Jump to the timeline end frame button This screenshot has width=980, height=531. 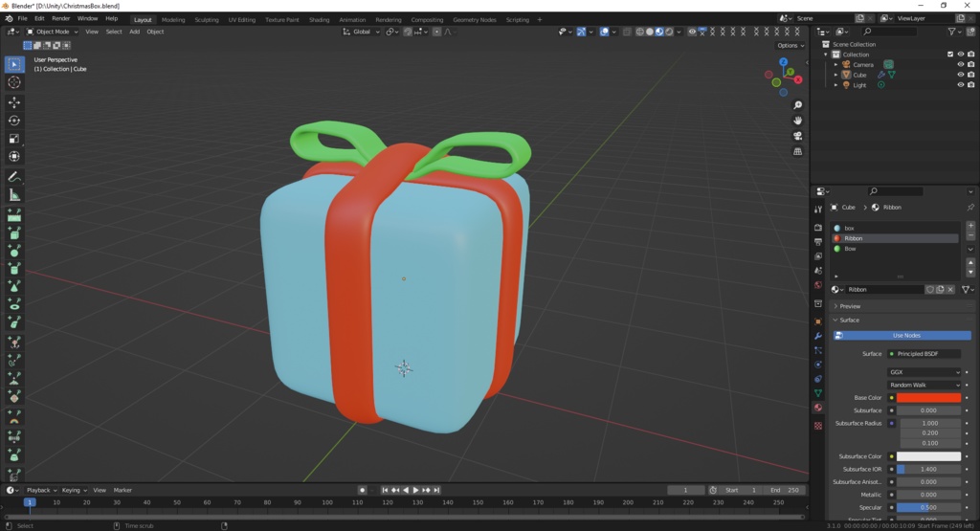(x=436, y=491)
